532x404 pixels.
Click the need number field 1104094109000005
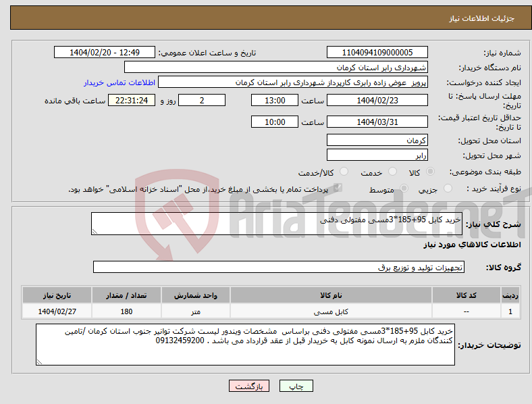[x=377, y=52]
